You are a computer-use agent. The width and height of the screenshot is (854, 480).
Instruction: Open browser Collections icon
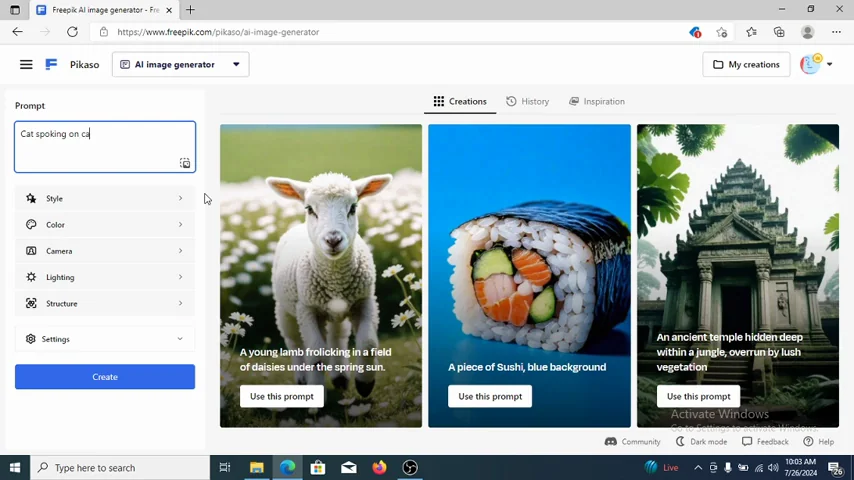click(x=779, y=32)
